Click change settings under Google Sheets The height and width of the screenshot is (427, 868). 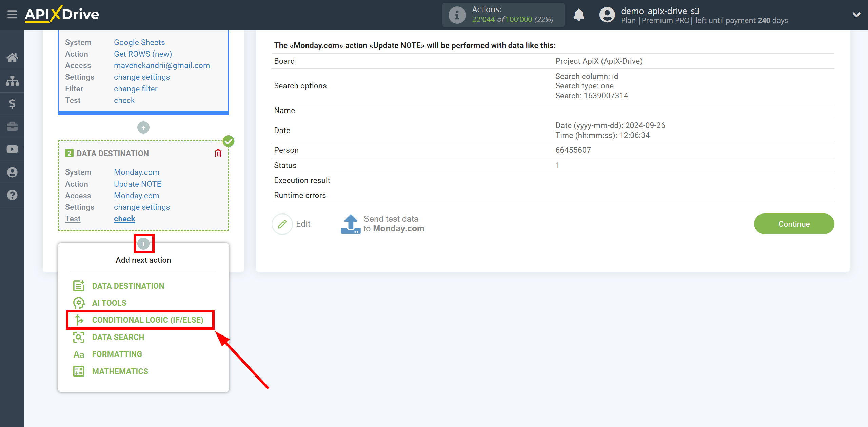pos(142,77)
